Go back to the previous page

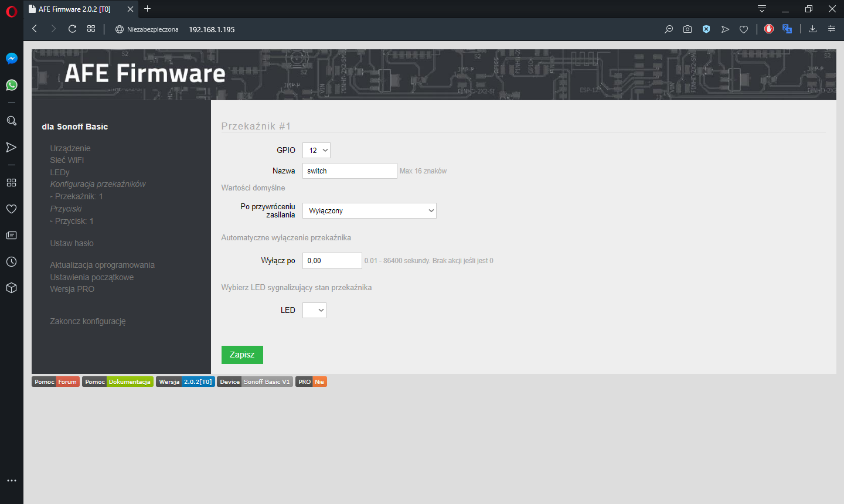tap(35, 29)
